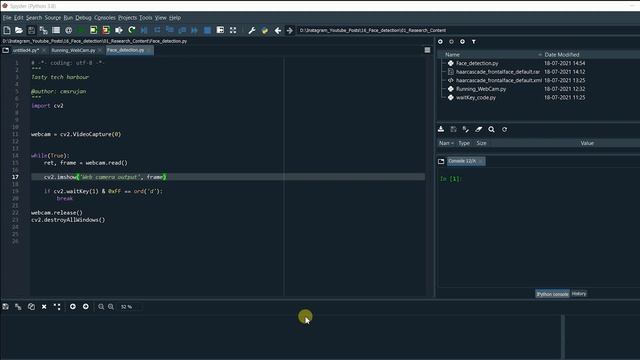Select Running_WebCam.py in file explorer

(x=481, y=89)
